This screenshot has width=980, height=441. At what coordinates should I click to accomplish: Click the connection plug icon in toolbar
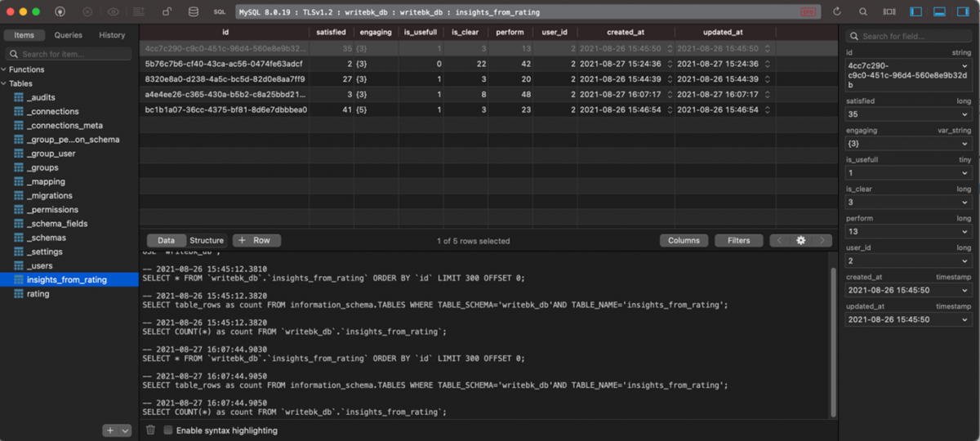point(60,12)
